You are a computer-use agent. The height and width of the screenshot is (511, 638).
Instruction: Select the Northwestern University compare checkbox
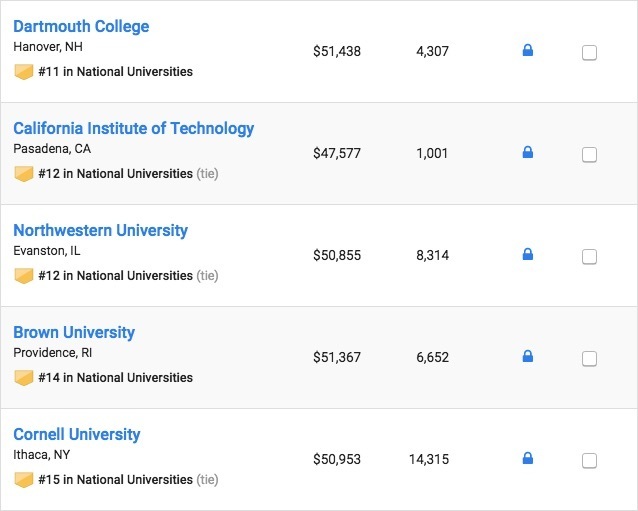click(589, 257)
